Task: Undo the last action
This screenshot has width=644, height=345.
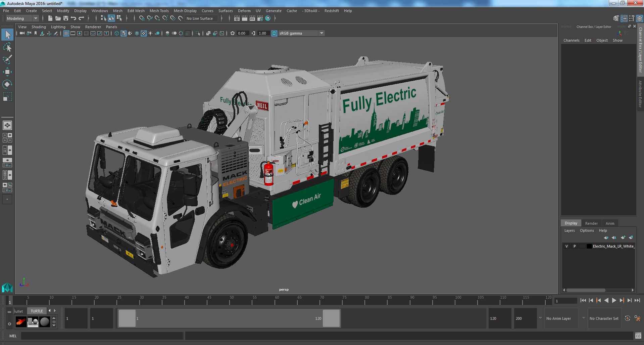Action: pos(73,18)
